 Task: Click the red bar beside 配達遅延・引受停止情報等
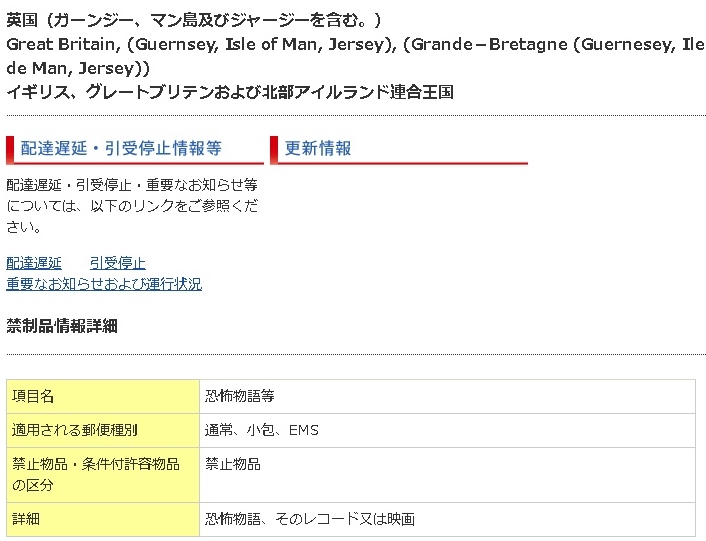click(9, 149)
